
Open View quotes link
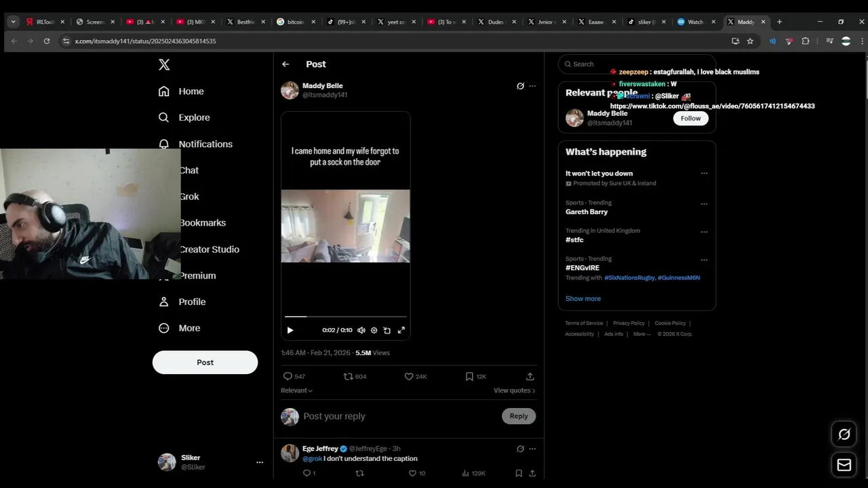click(x=514, y=390)
